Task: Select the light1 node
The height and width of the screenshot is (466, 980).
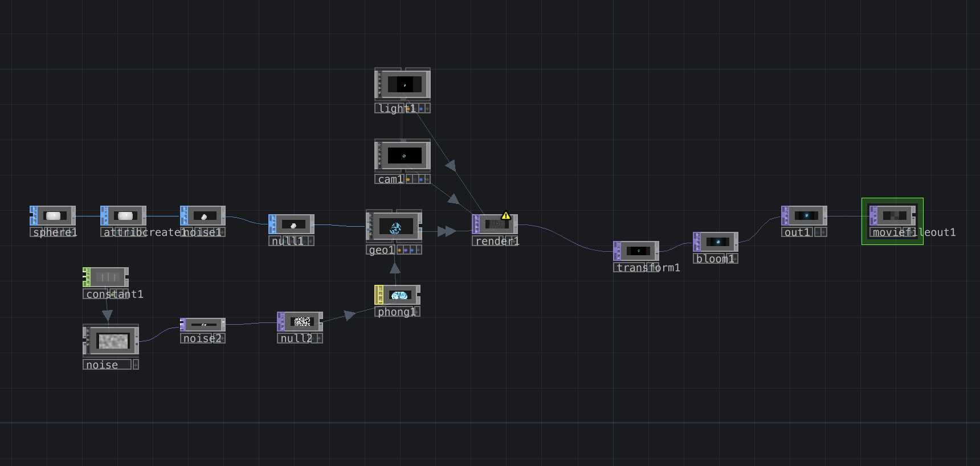Action: tap(404, 84)
